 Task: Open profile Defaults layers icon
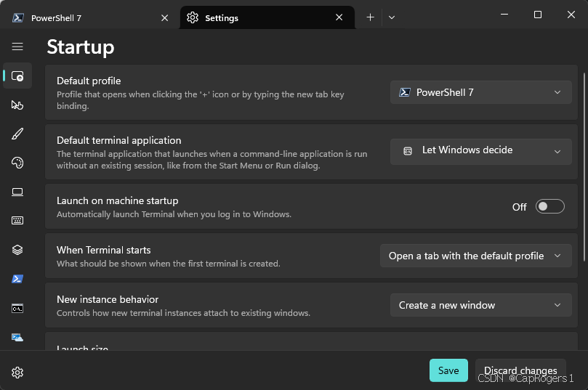point(17,250)
